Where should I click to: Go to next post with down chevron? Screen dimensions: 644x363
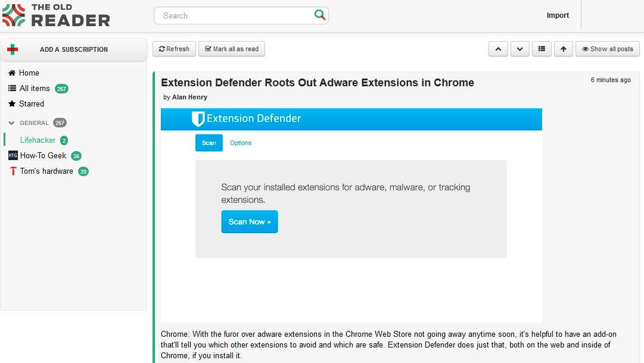[520, 49]
